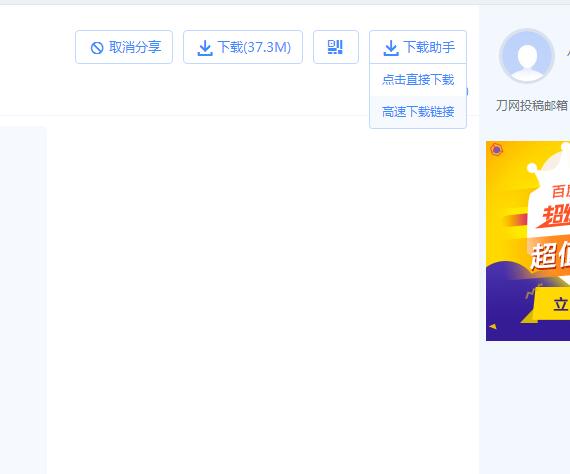The height and width of the screenshot is (474, 570).
Task: Click the 超值 text on the ad banner
Action: (550, 256)
